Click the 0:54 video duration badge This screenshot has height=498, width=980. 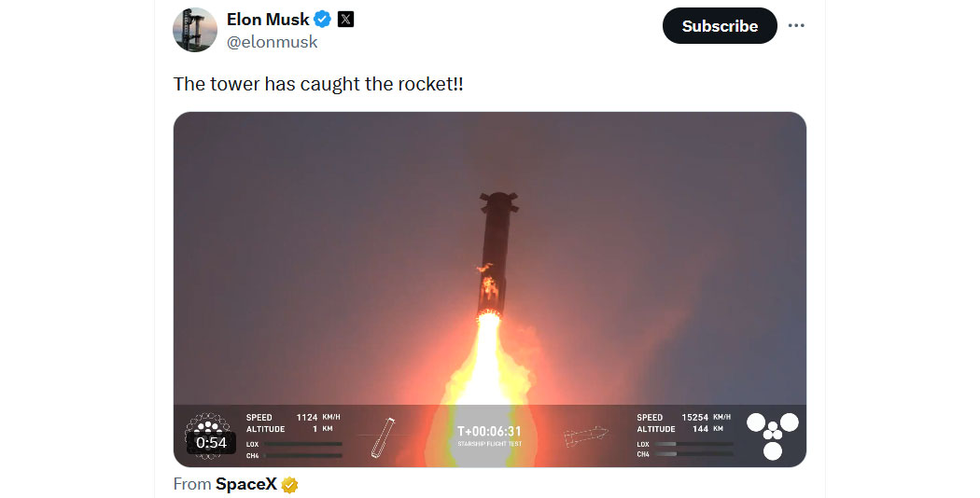coord(211,443)
